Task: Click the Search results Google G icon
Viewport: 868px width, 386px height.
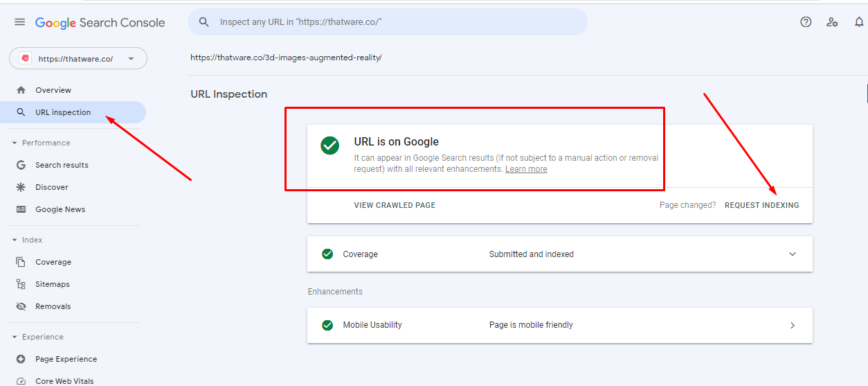Action: click(x=21, y=165)
